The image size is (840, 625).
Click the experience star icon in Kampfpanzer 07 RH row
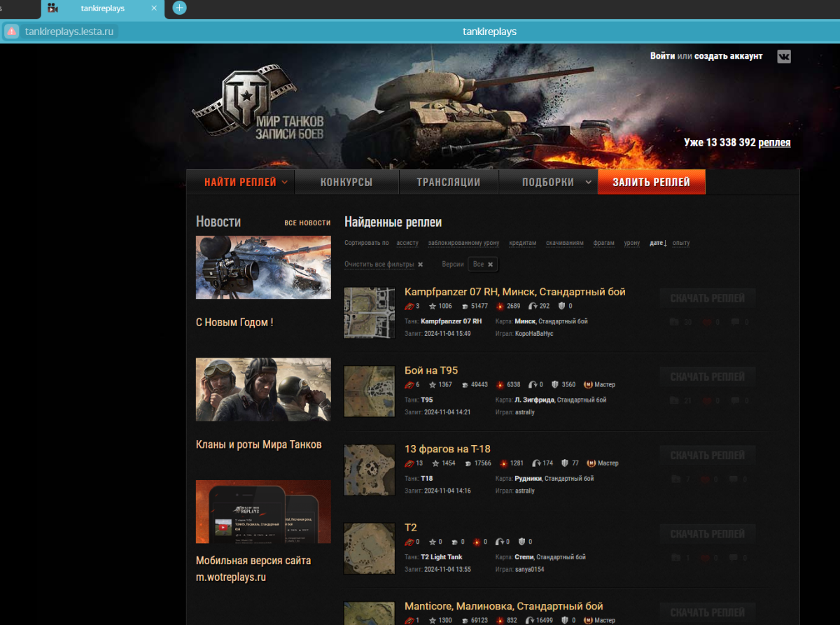click(433, 306)
